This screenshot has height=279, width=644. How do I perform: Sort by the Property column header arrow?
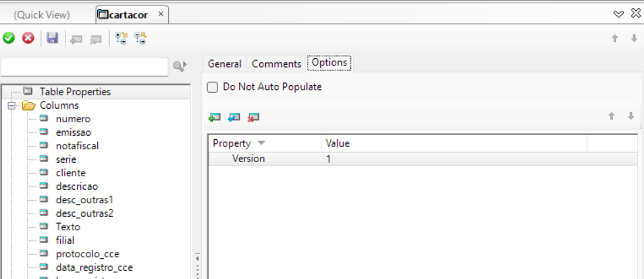point(261,143)
